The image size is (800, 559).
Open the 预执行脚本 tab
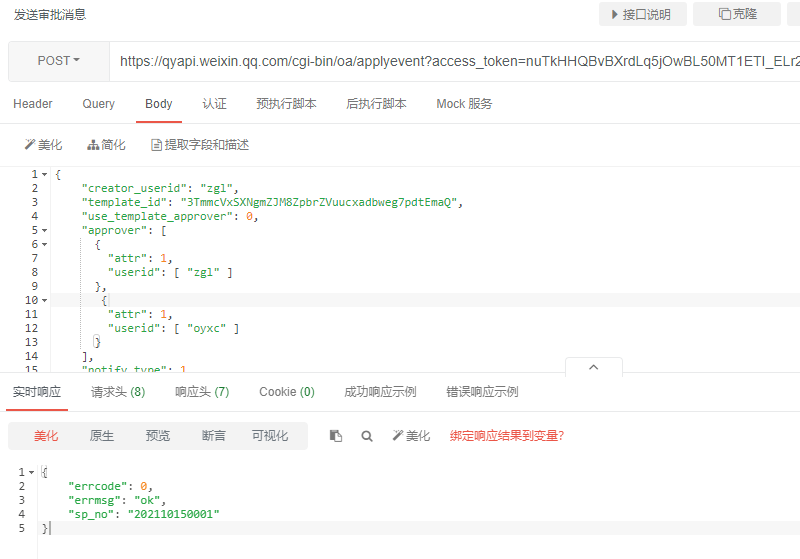pos(286,104)
